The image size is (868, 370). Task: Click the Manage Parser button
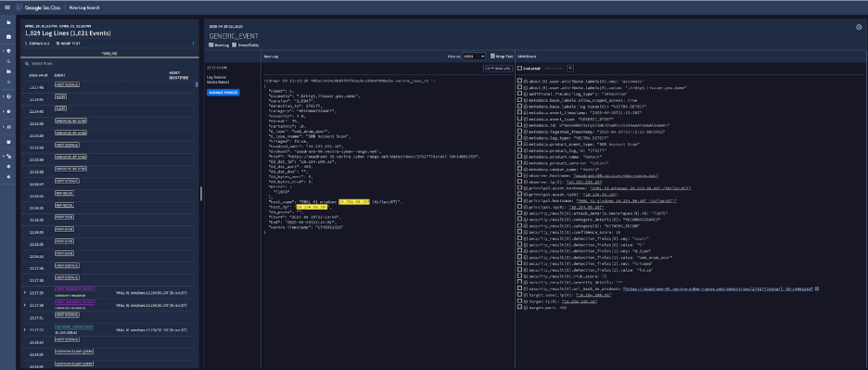223,93
